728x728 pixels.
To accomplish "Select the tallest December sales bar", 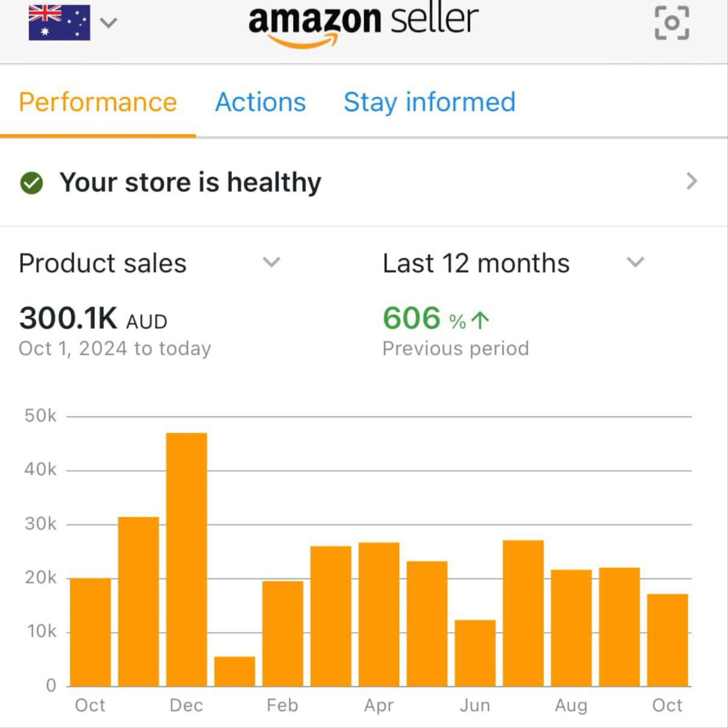I will point(187,559).
